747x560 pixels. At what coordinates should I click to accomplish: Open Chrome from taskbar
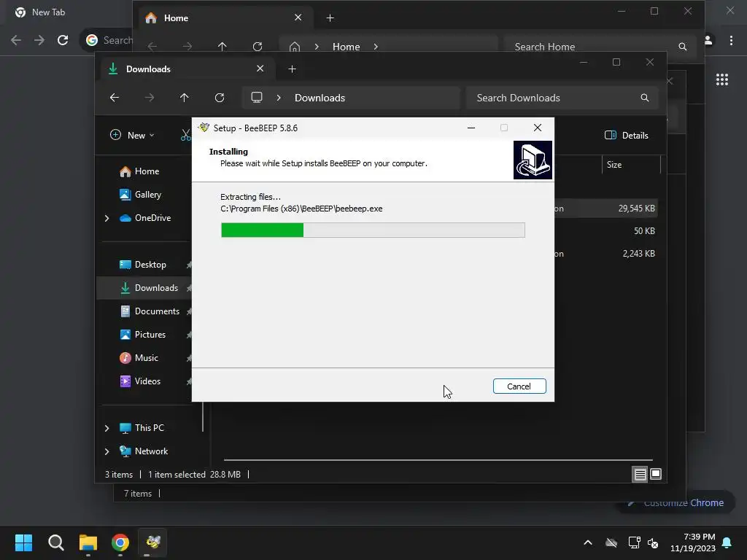pos(120,542)
